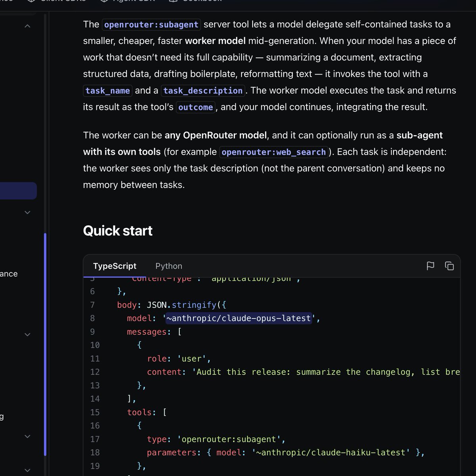Click the openrouter:web_search inline code badge
476x476 pixels.
tap(274, 152)
